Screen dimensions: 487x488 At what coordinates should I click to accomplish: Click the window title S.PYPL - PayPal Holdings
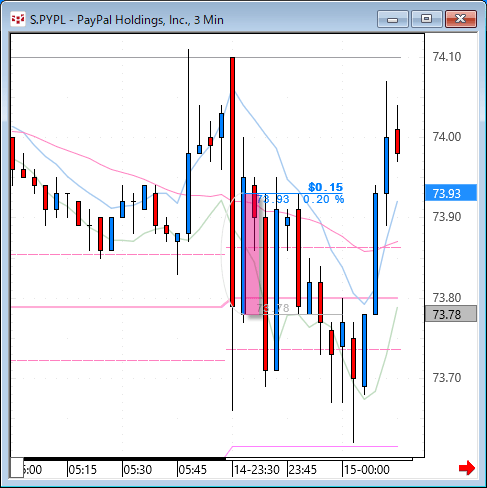[127, 20]
